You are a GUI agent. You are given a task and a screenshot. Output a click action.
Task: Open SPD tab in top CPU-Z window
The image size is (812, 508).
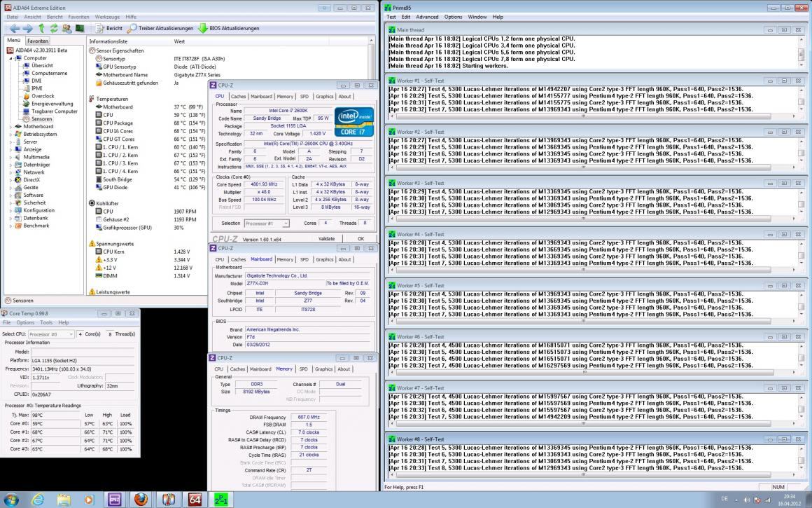tap(304, 97)
